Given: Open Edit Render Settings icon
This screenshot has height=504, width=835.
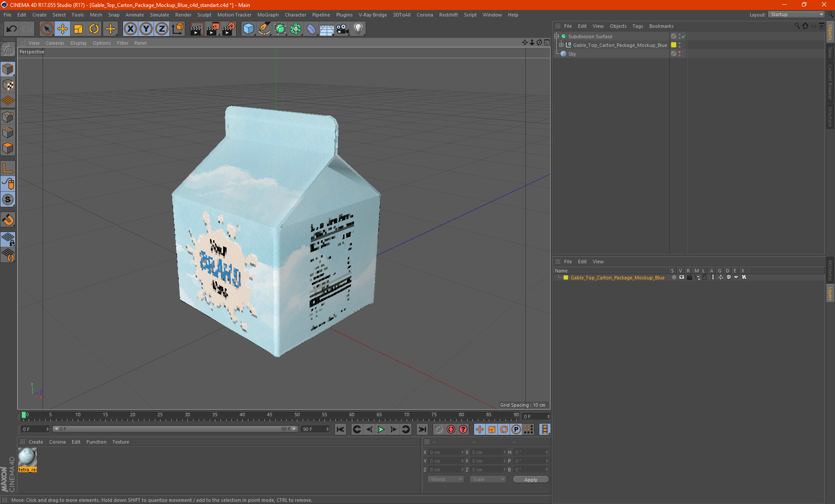Looking at the screenshot, I should click(x=229, y=29).
